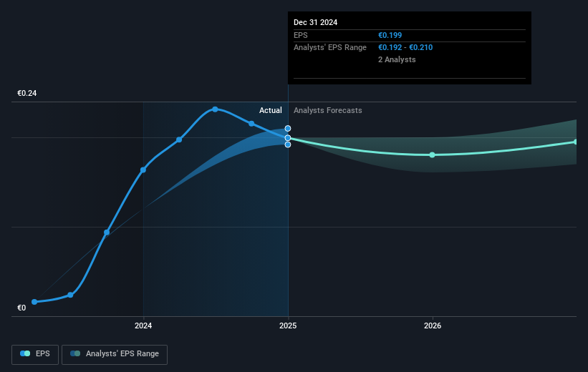The height and width of the screenshot is (372, 588).
Task: Click the middle EPS marker at 2025
Action: pos(288,138)
